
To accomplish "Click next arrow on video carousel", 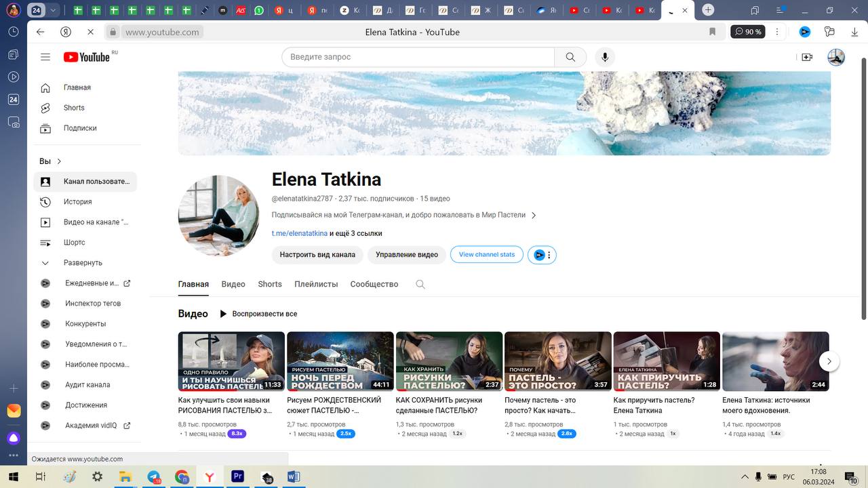I will [829, 361].
